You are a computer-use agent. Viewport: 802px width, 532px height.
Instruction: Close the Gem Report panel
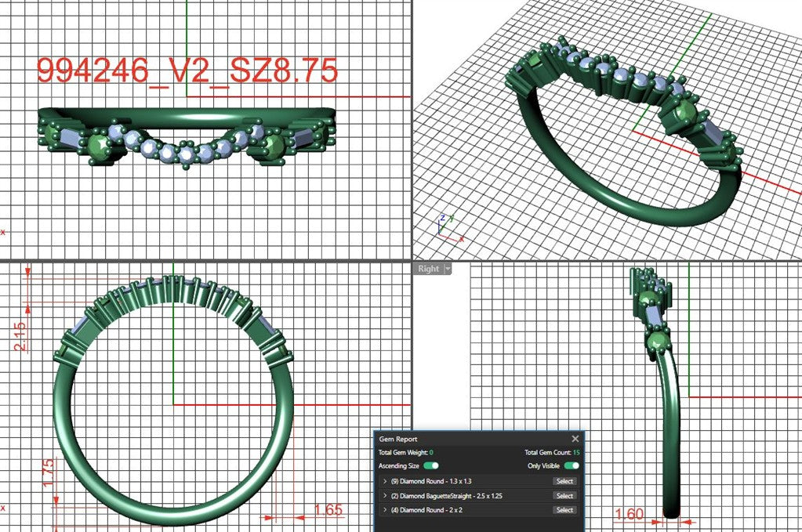[575, 439]
